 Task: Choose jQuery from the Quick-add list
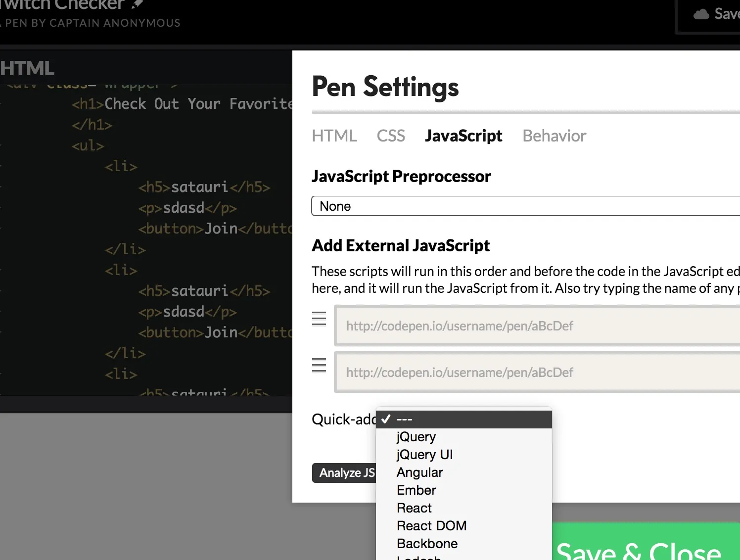tap(464, 437)
